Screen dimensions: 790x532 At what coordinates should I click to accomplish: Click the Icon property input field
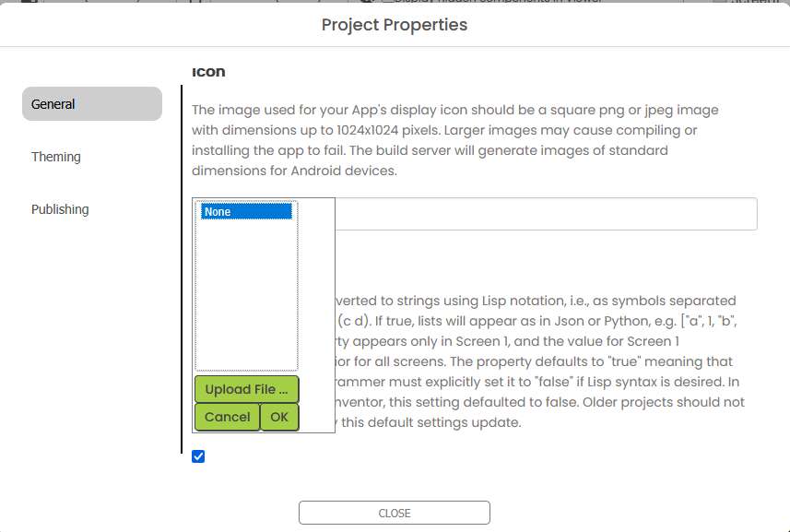(x=544, y=214)
